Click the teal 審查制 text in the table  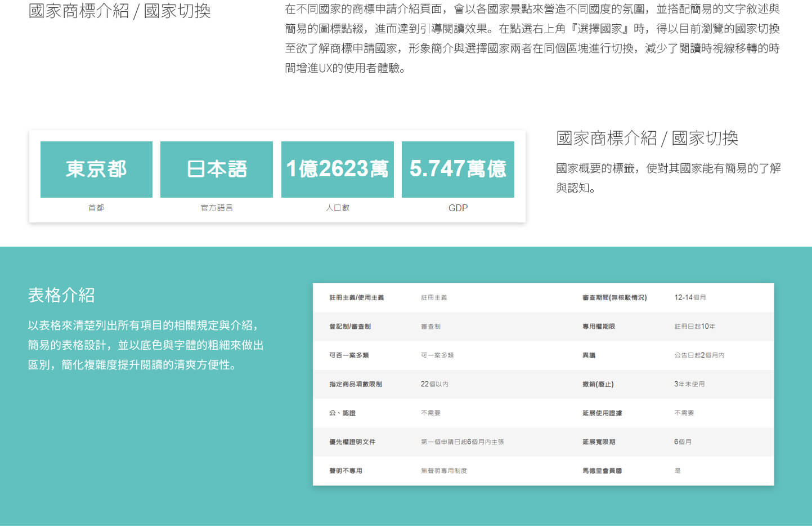[430, 326]
